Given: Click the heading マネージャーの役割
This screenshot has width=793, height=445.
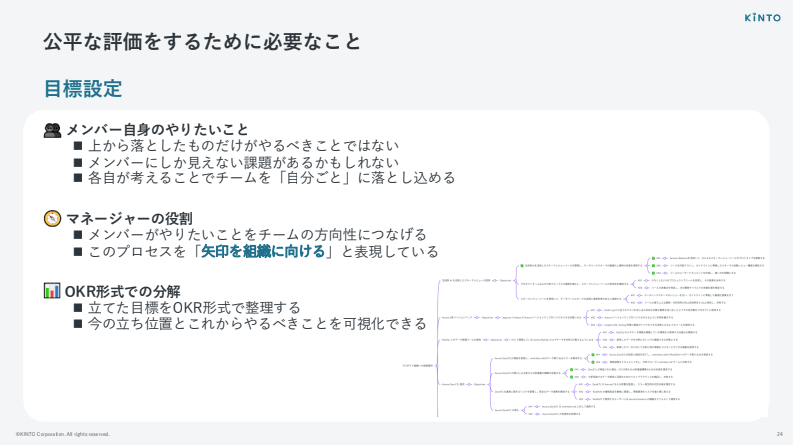Looking at the screenshot, I should (x=129, y=218).
